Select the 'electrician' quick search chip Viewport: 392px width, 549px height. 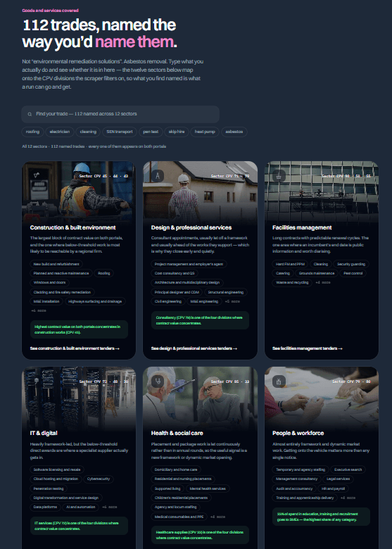pos(60,132)
